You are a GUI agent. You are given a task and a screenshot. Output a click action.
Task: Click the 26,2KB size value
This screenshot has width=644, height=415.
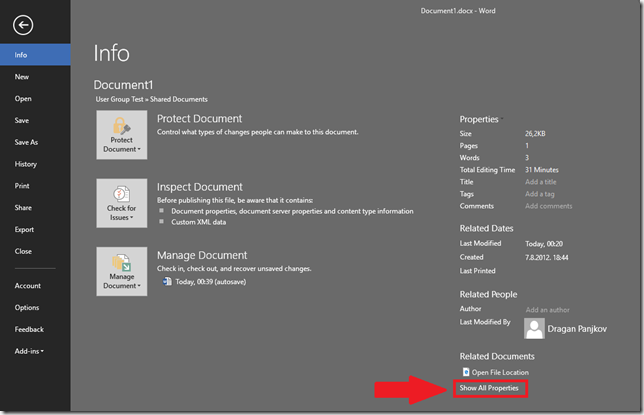pos(535,134)
